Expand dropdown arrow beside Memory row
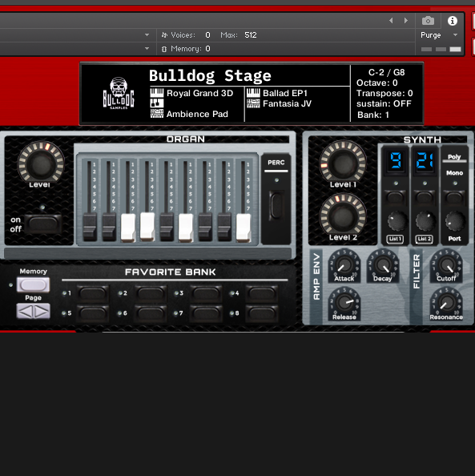 (x=147, y=48)
